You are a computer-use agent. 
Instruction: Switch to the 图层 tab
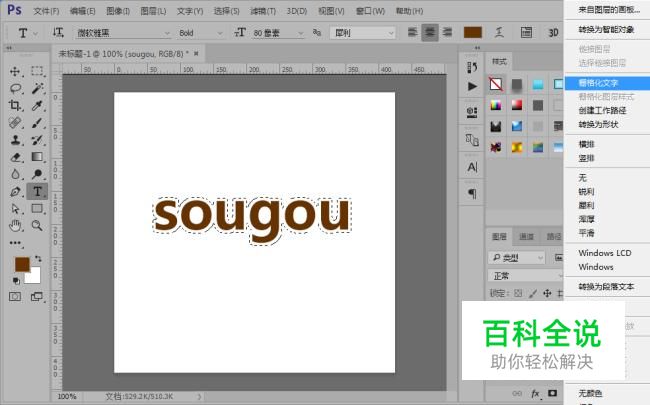(x=499, y=237)
